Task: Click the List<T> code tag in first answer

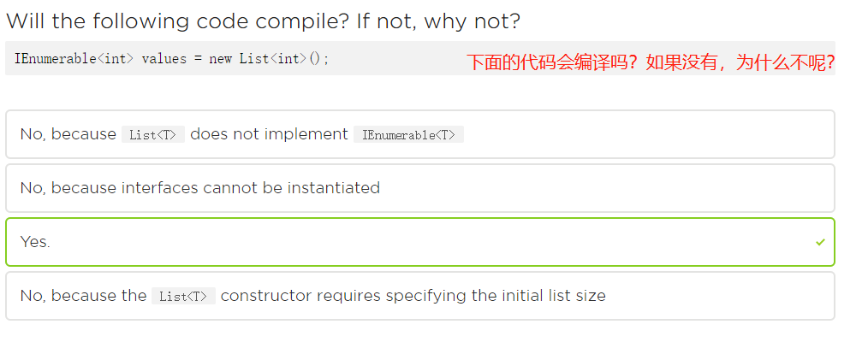Action: (x=153, y=135)
